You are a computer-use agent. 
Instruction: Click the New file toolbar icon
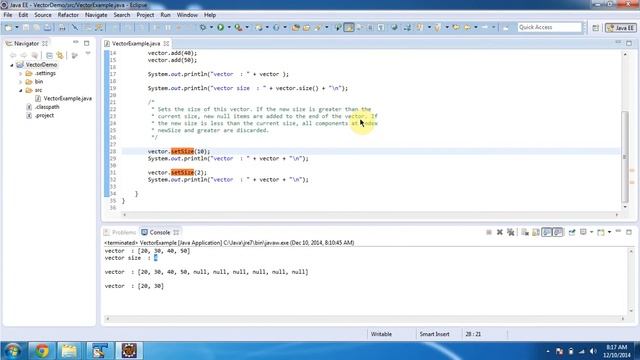click(8, 27)
